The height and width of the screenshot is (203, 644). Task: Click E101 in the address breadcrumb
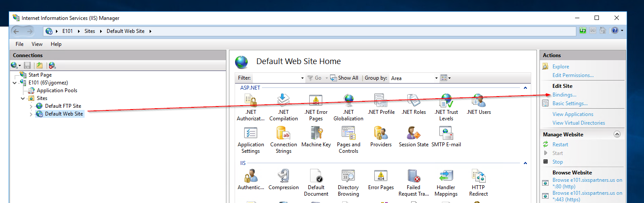point(68,31)
